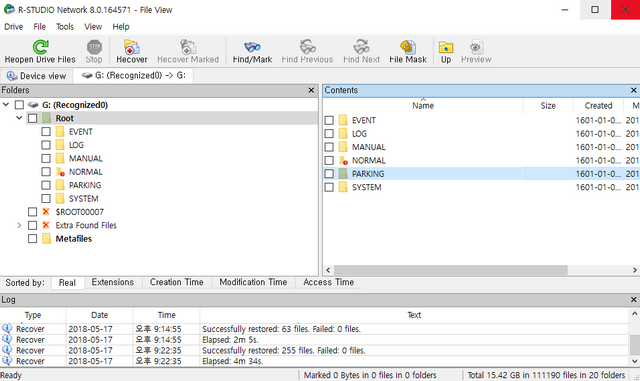
Task: Open the File menu
Action: pos(40,27)
